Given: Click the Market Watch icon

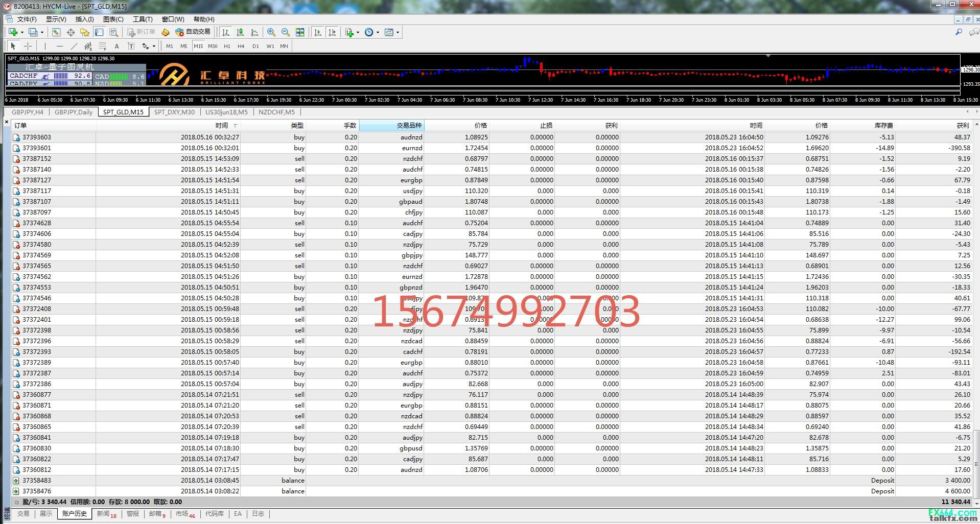Looking at the screenshot, I should tap(56, 32).
